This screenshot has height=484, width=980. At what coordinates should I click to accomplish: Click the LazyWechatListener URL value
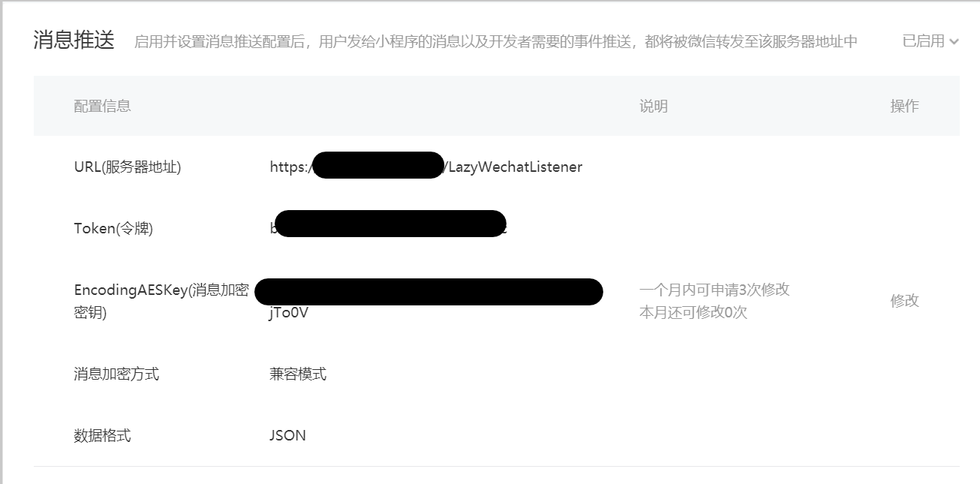[426, 167]
